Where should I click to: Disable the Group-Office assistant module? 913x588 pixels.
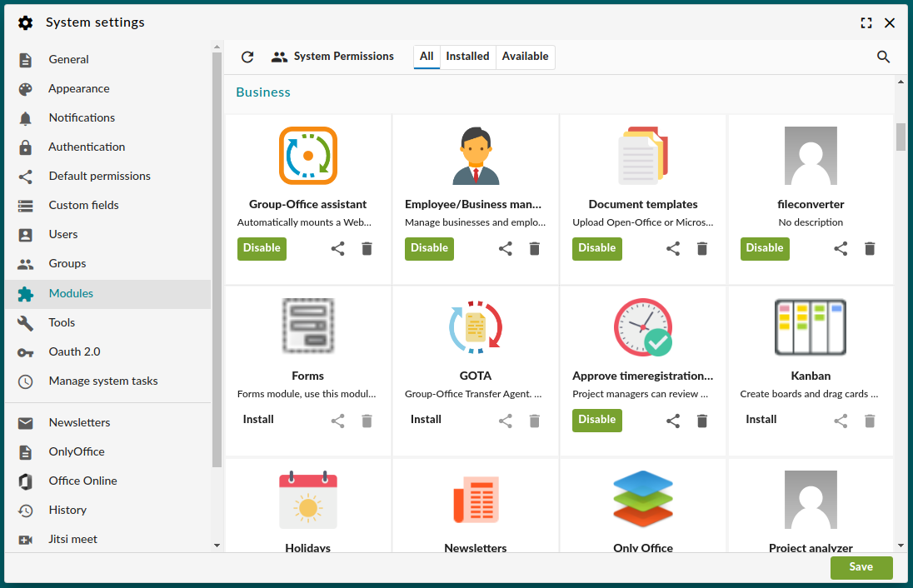point(262,248)
